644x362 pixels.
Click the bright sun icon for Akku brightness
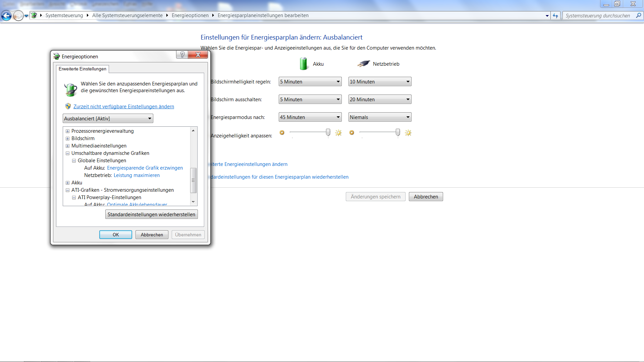[338, 133]
